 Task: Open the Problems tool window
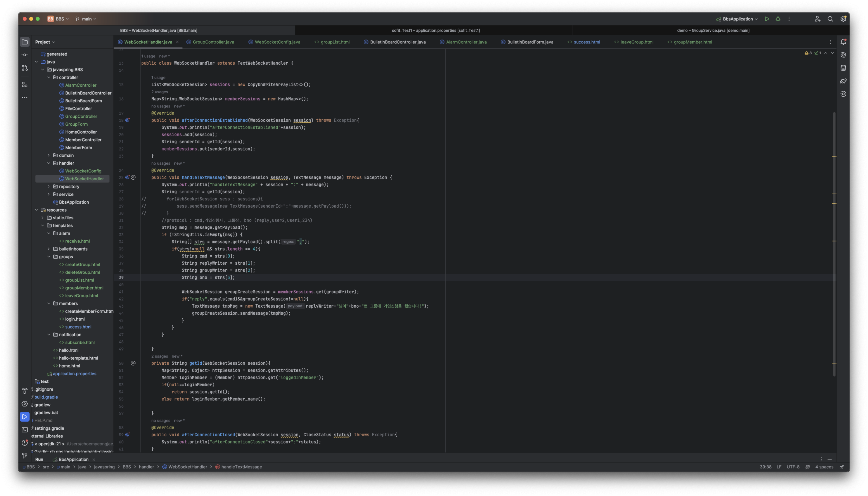coord(25,443)
